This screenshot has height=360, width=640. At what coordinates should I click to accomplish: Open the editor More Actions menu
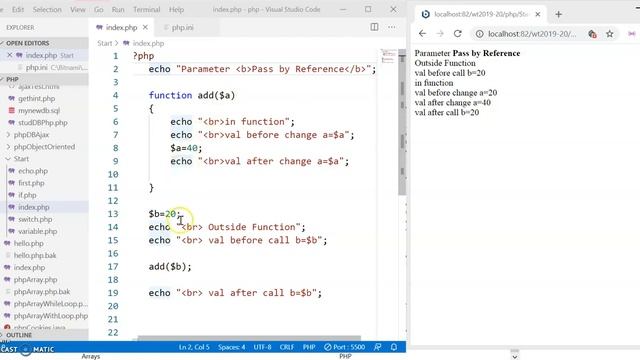pyautogui.click(x=392, y=27)
